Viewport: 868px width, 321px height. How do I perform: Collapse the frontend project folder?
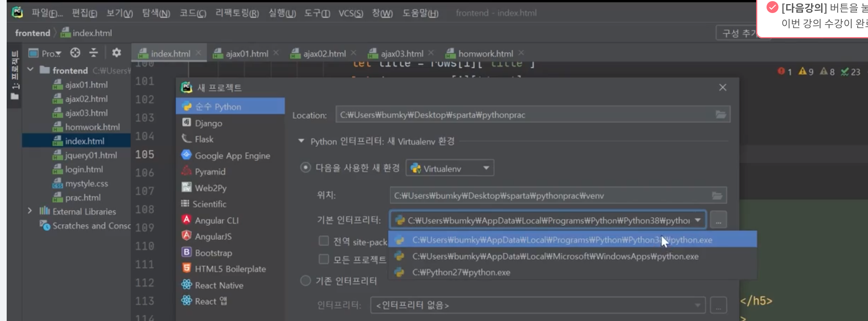pyautogui.click(x=30, y=70)
